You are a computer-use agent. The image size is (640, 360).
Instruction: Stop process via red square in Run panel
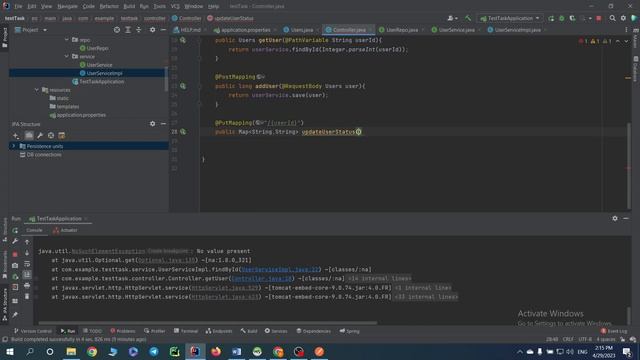[15, 254]
